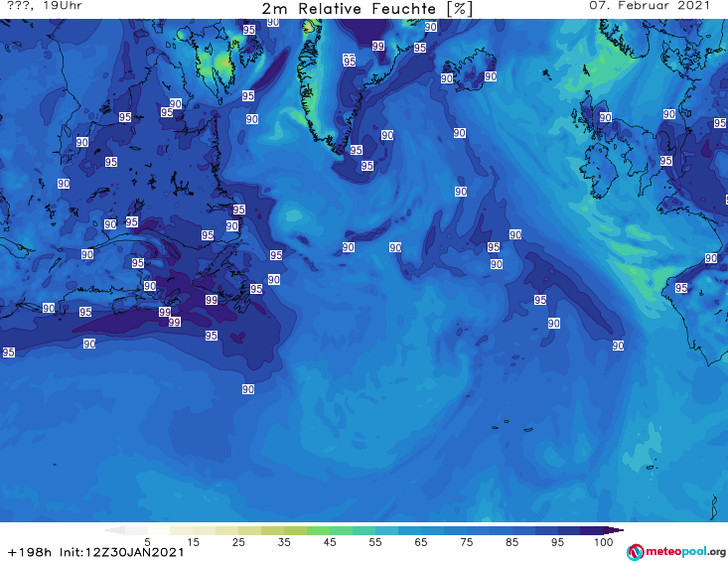Click the contour label '90' below Newfoundland
728x562 pixels.
(x=248, y=389)
